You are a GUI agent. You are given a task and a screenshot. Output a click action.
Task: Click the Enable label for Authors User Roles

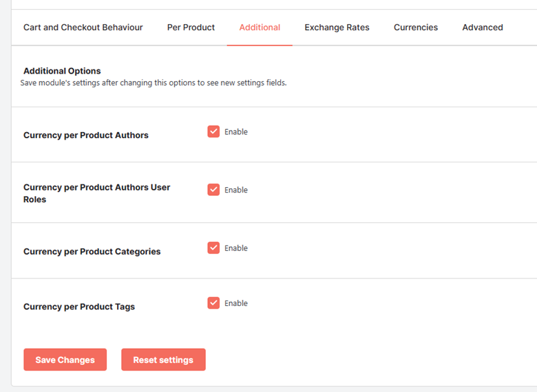click(236, 190)
